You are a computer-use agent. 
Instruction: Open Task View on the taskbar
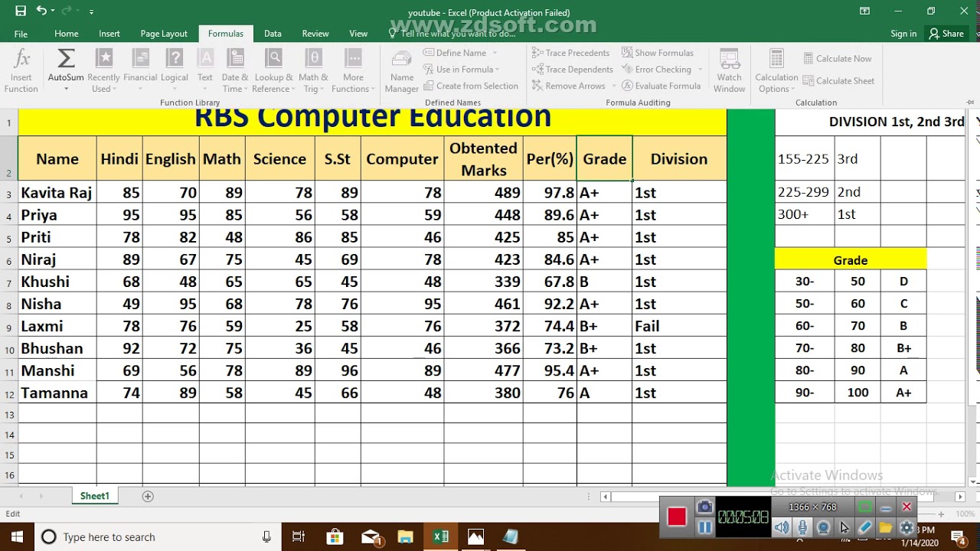pyautogui.click(x=299, y=536)
